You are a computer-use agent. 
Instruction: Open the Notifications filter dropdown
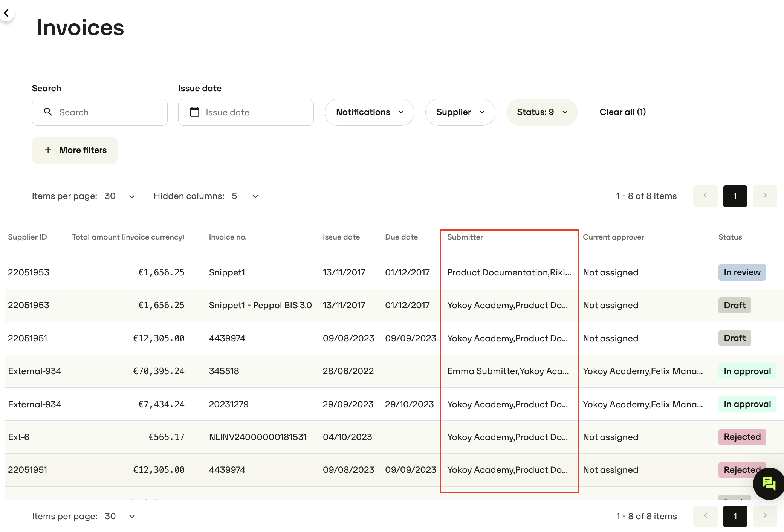pyautogui.click(x=369, y=112)
